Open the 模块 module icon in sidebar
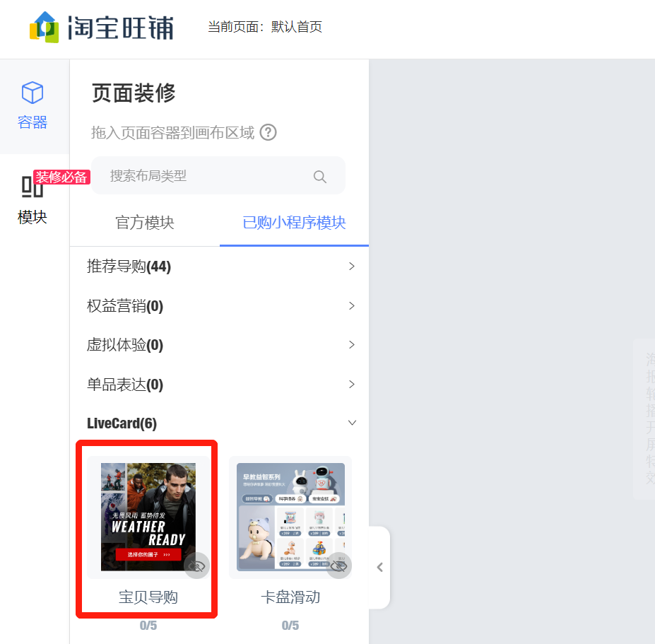Screen dimensions: 655x644 [33, 187]
